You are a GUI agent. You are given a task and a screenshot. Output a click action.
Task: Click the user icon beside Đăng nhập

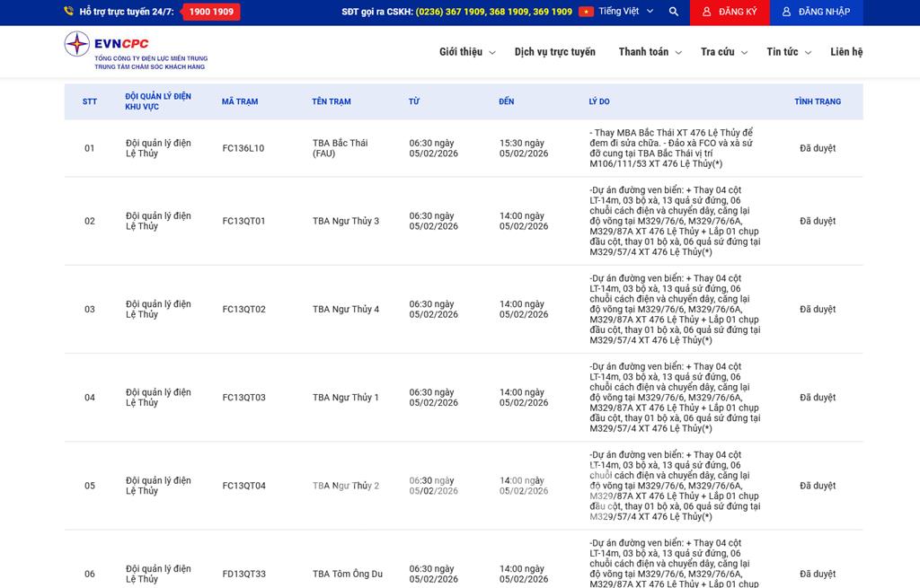(x=787, y=12)
